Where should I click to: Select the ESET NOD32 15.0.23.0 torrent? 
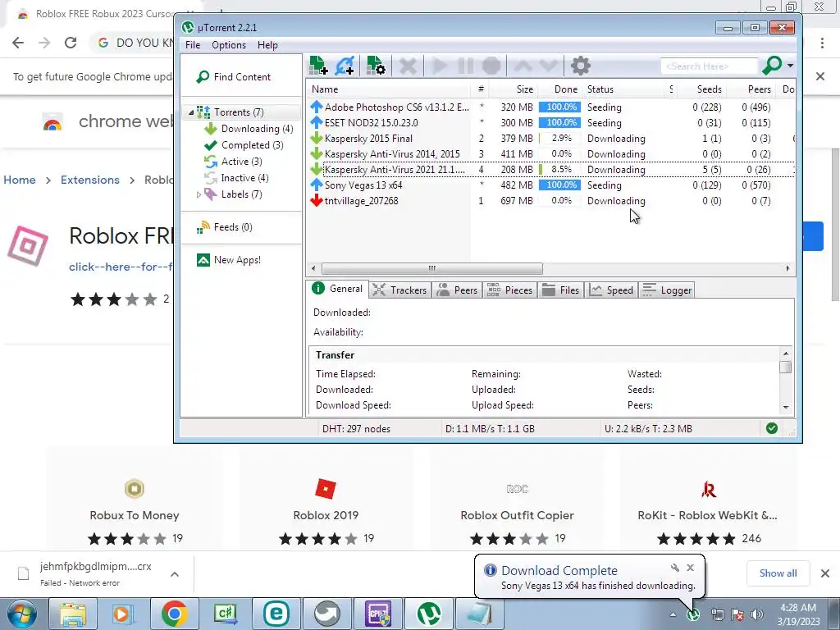click(550, 123)
